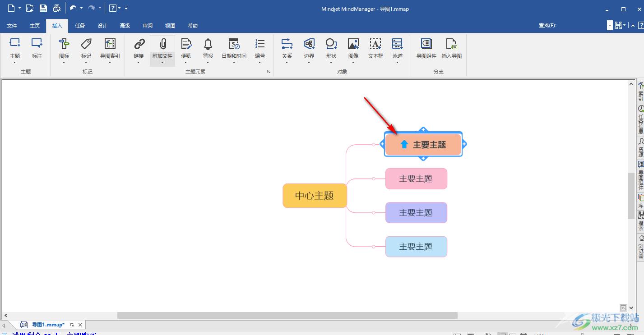This screenshot has width=644, height=335.
Task: Click the New document icon in quick access toolbar
Action: click(11, 8)
